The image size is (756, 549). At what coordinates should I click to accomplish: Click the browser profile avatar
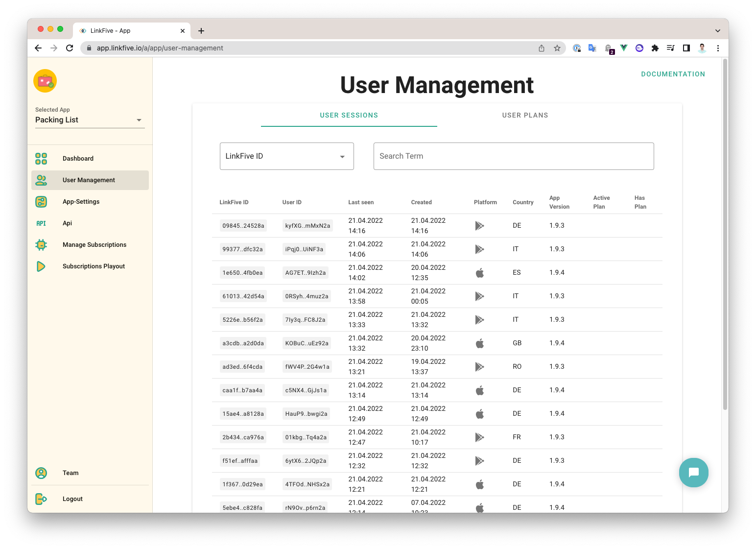tap(702, 48)
